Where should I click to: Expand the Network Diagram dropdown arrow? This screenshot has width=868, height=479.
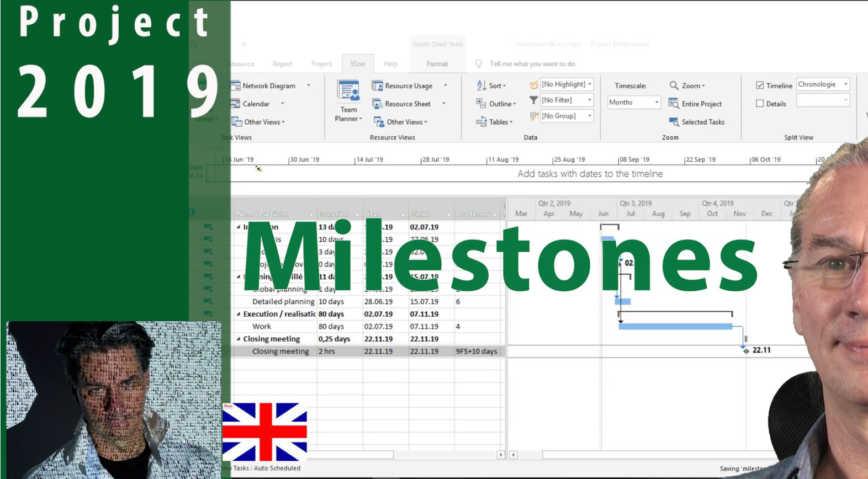(309, 86)
